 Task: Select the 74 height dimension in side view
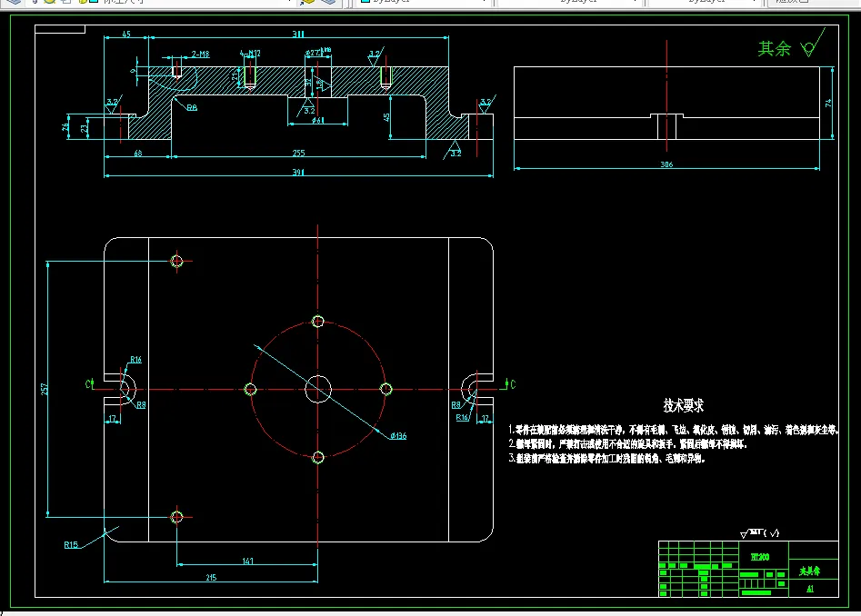[x=828, y=103]
